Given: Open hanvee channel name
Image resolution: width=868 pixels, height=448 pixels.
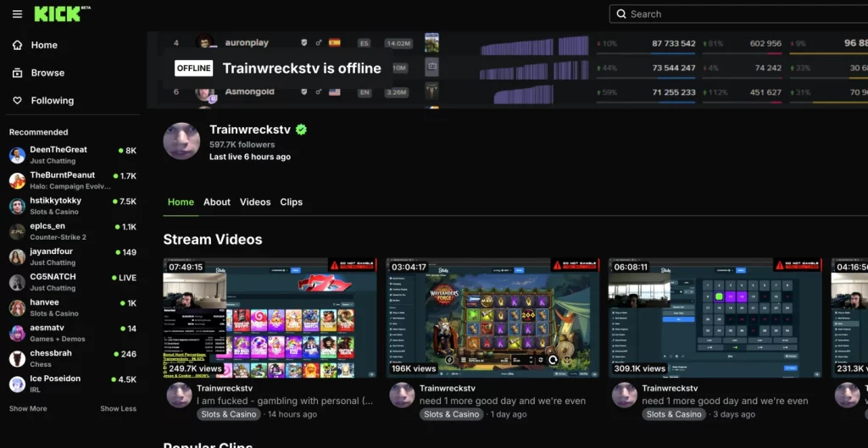Looking at the screenshot, I should click(x=44, y=302).
